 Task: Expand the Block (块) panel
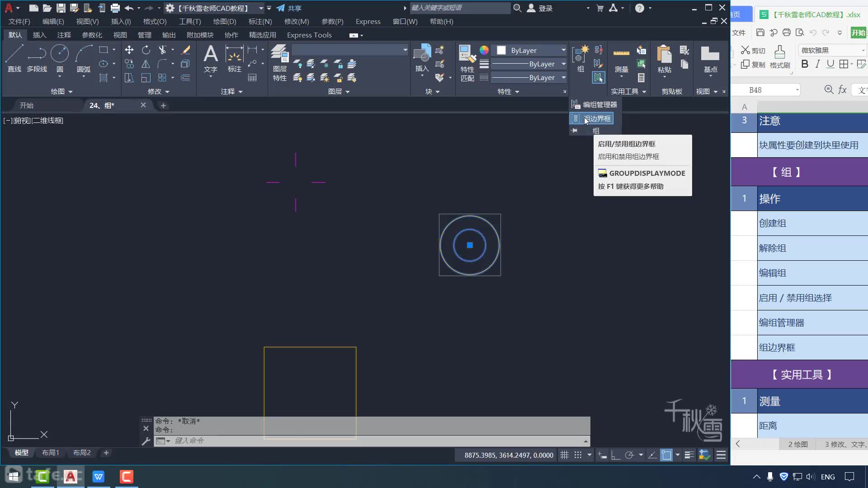pos(433,91)
